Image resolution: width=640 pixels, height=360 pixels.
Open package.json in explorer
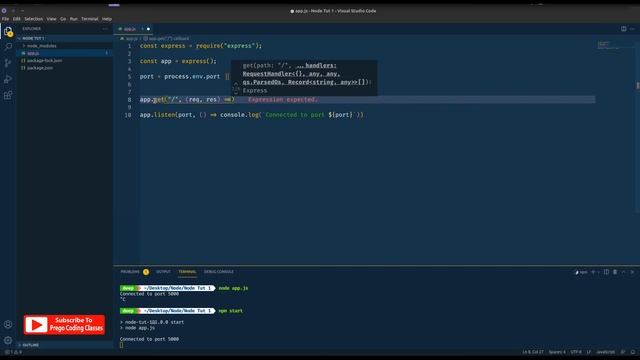click(40, 68)
